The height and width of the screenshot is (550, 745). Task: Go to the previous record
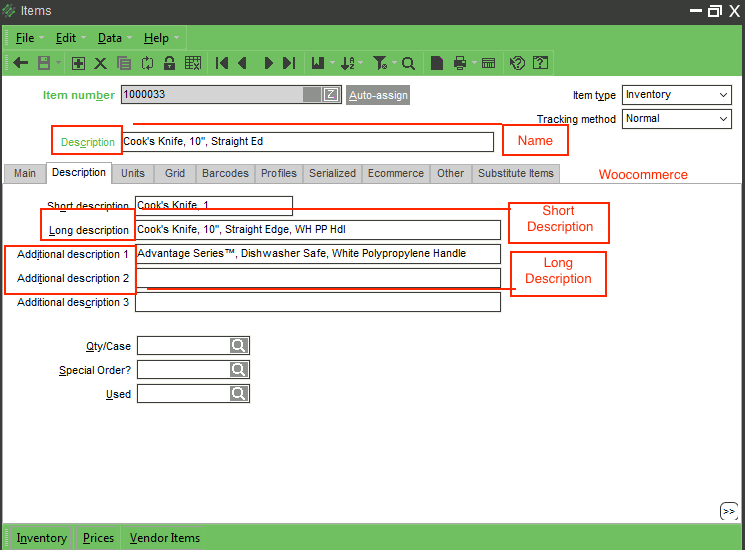pyautogui.click(x=242, y=63)
